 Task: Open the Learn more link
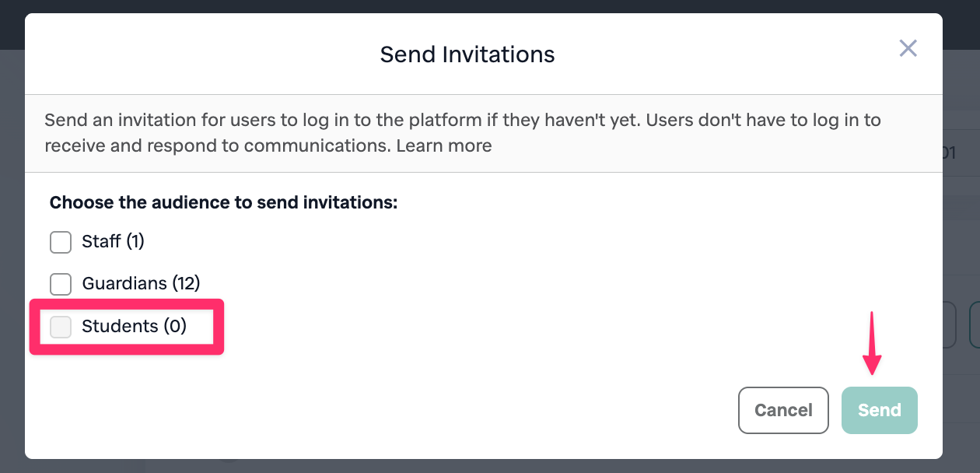coord(443,145)
